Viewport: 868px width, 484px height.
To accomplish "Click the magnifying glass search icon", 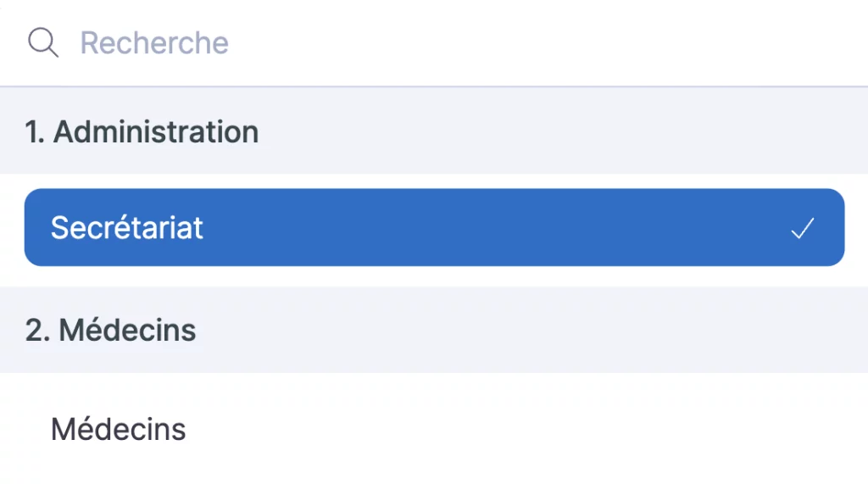I will (42, 42).
